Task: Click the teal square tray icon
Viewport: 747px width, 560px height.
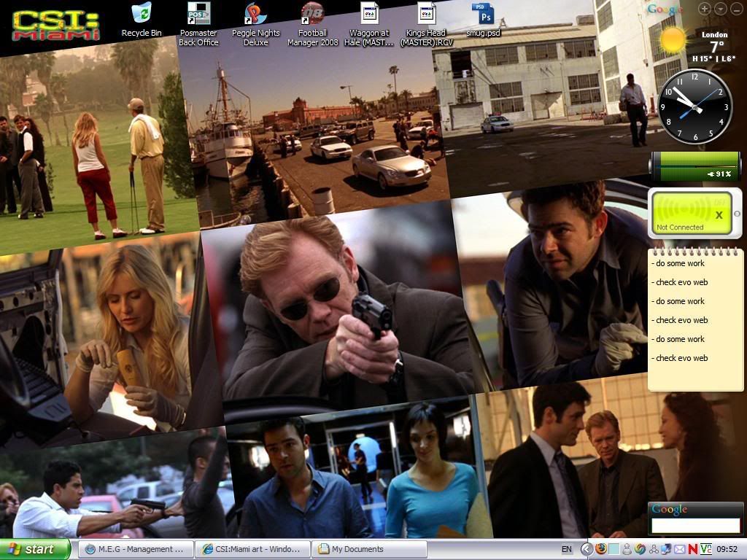Action: 614,549
